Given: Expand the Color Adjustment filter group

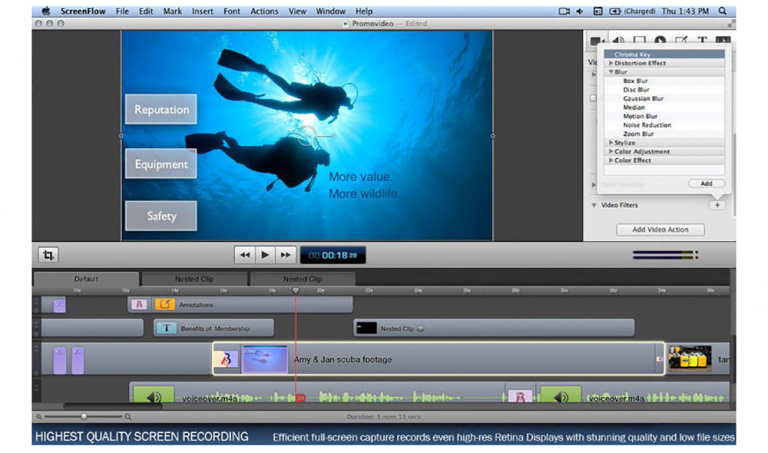Looking at the screenshot, I should (611, 151).
